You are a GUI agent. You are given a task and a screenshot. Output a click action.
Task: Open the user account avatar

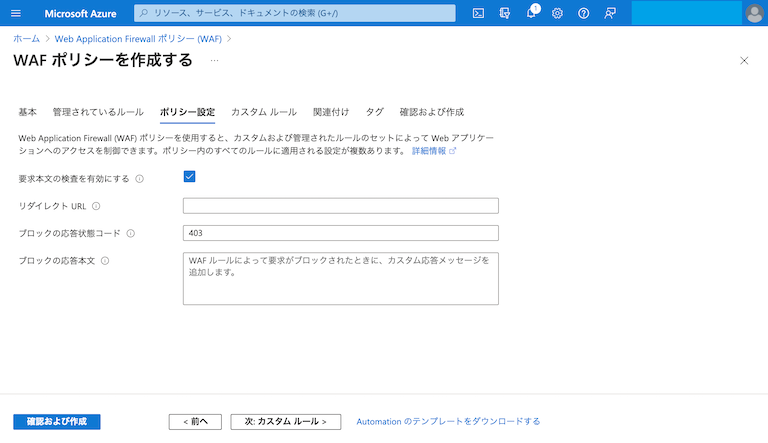[754, 13]
